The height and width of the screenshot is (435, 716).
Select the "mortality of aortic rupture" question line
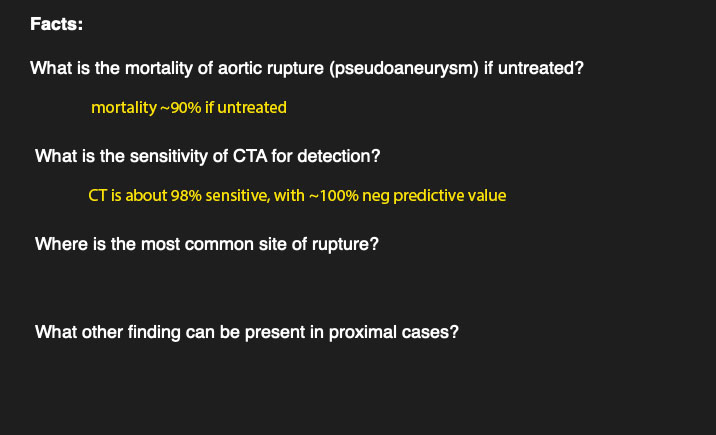pyautogui.click(x=307, y=69)
